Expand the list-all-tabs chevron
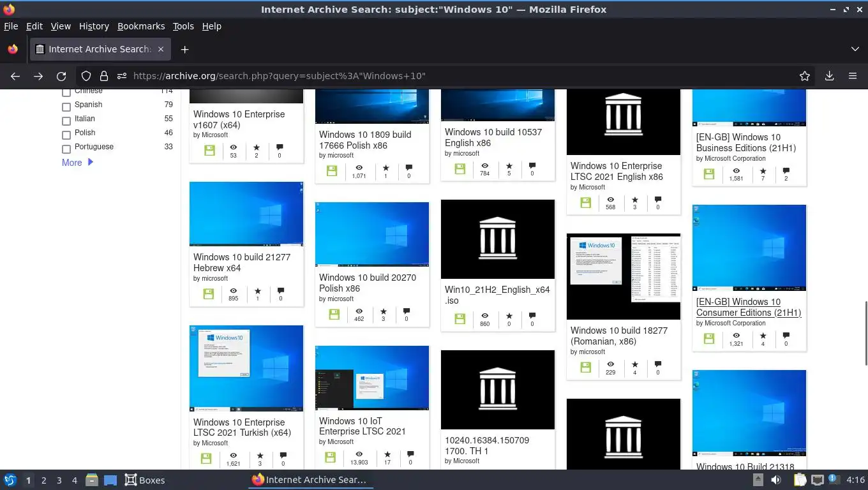The height and width of the screenshot is (490, 868). 855,49
